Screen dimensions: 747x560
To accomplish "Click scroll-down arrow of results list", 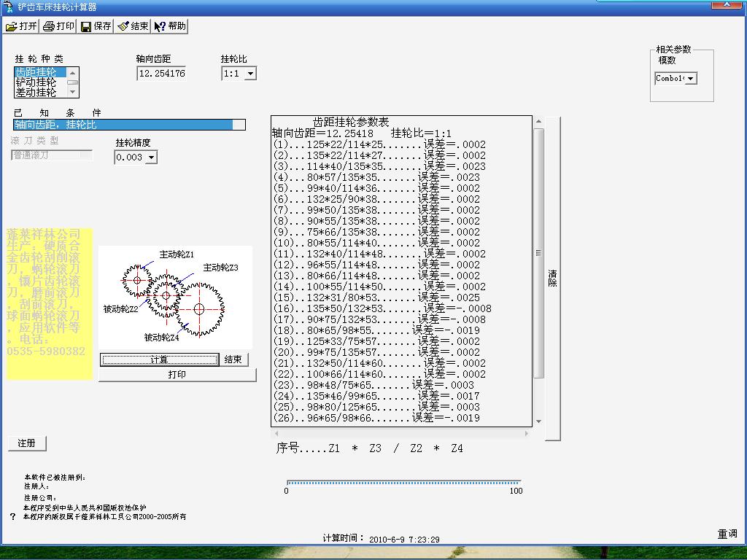I will pyautogui.click(x=538, y=421).
